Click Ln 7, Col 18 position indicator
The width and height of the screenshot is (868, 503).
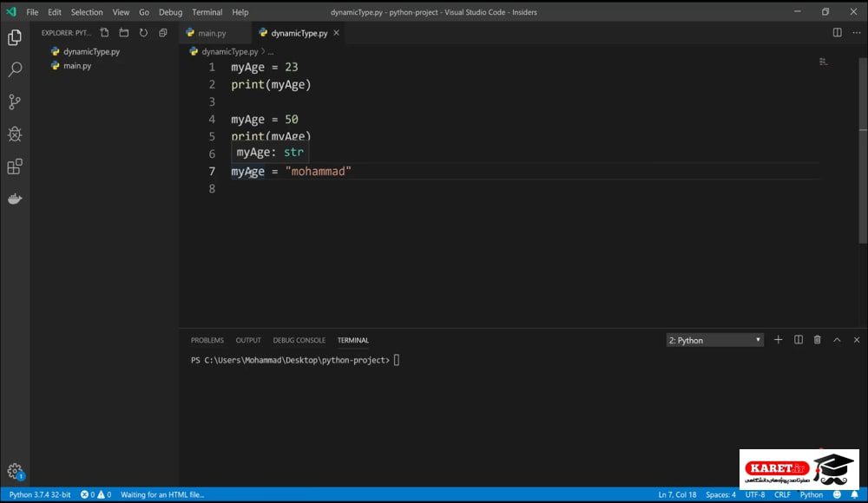click(677, 494)
